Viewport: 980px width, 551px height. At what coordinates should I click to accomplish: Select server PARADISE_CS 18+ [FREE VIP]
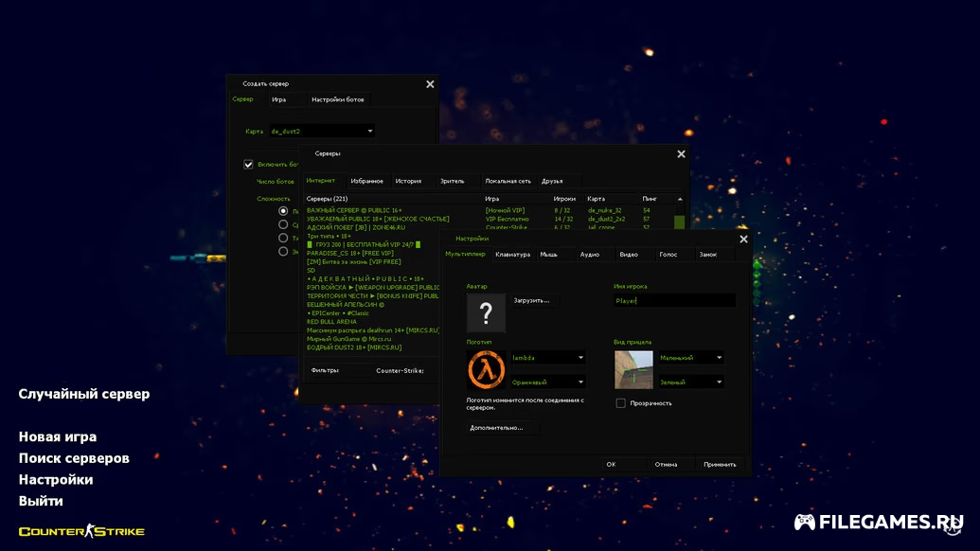click(350, 253)
